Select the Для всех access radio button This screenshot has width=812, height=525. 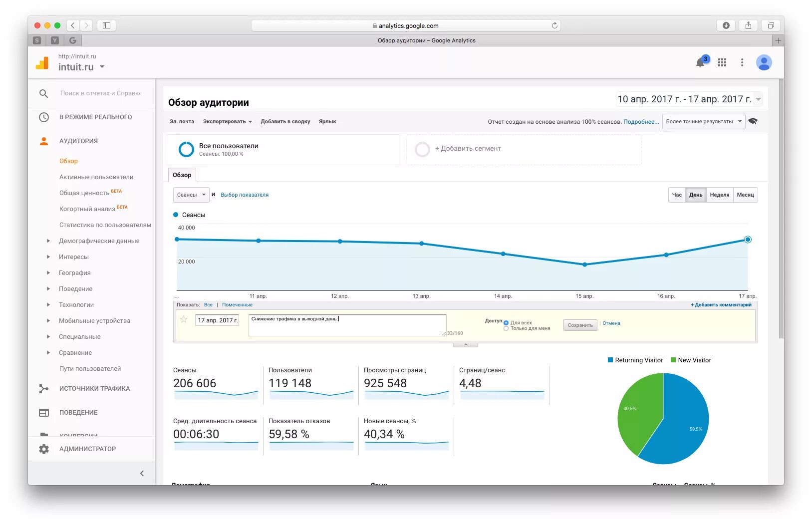tap(506, 323)
